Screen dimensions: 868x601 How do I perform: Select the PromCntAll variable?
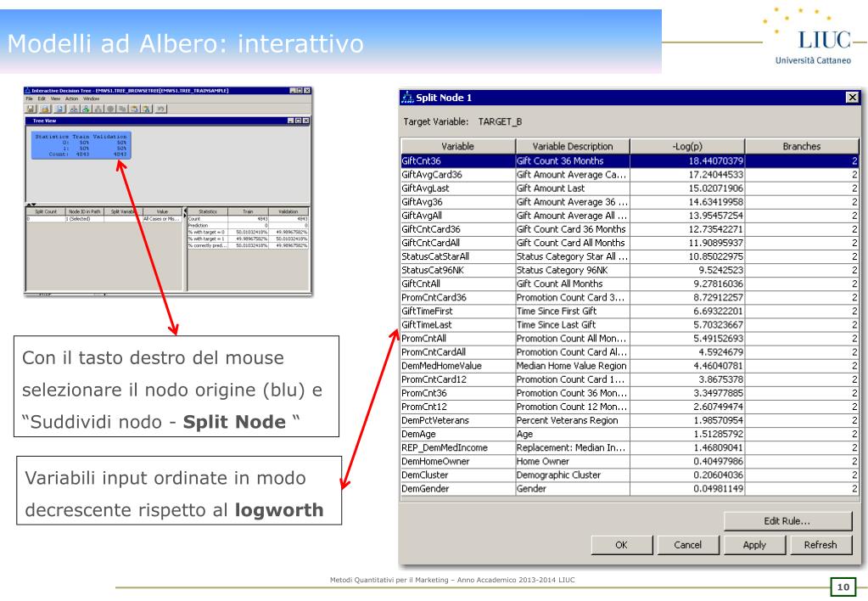(458, 339)
